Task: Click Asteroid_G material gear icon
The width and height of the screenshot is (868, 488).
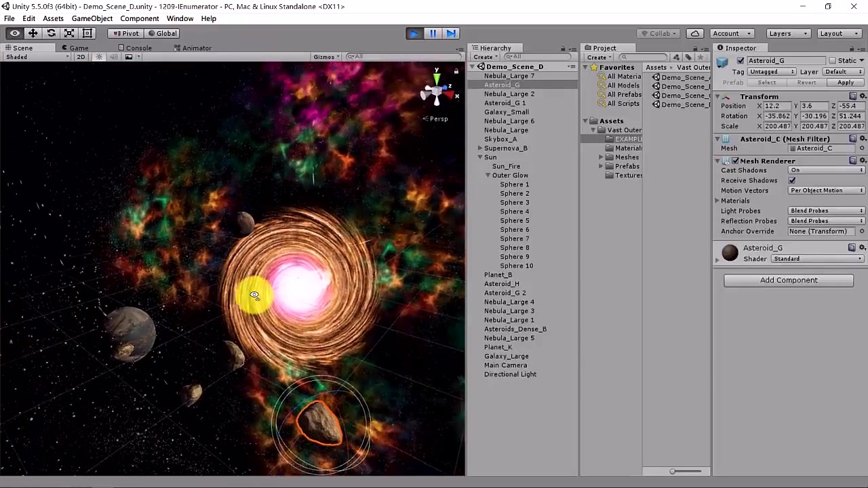Action: (863, 248)
